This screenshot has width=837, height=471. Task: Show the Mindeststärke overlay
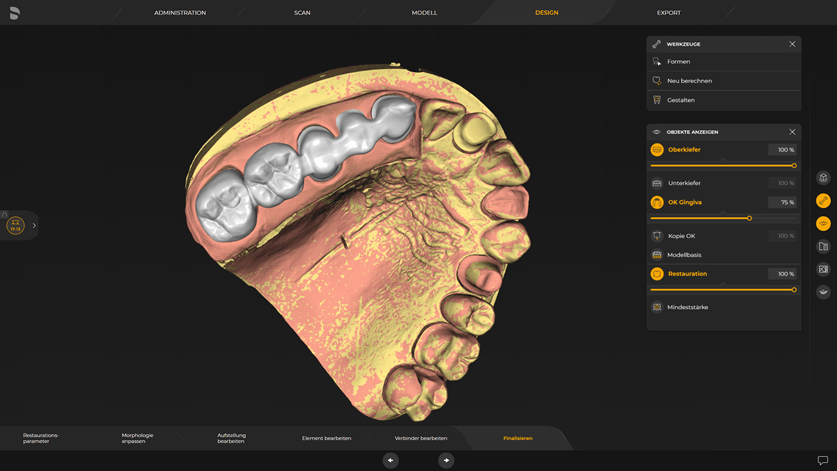pyautogui.click(x=657, y=307)
